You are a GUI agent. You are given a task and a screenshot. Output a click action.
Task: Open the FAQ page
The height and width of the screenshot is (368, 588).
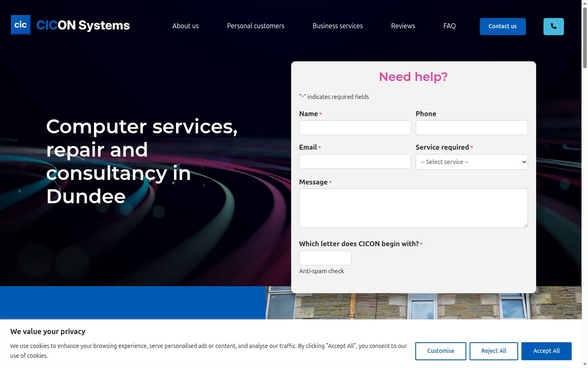point(450,26)
